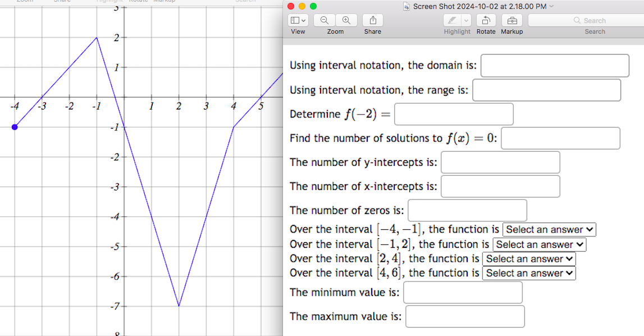Screen dimensions: 644x336
Task: Click the range interval notation input box
Action: click(x=547, y=90)
